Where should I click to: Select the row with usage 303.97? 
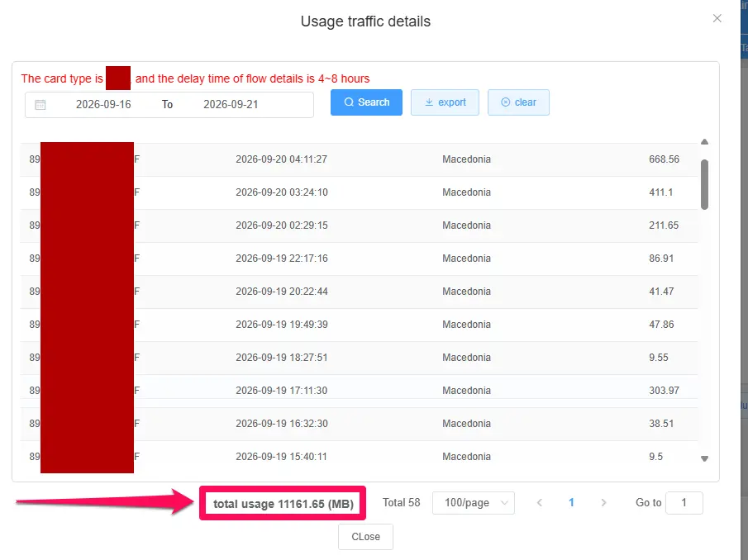tap(359, 391)
